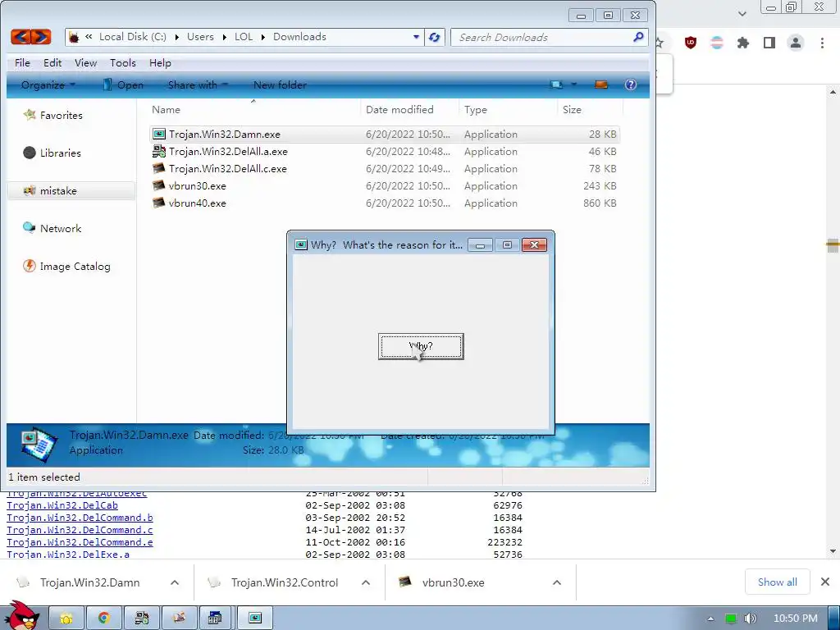Click the search magnifier in Search Downloads
Viewport: 840px width, 630px height.
(638, 37)
